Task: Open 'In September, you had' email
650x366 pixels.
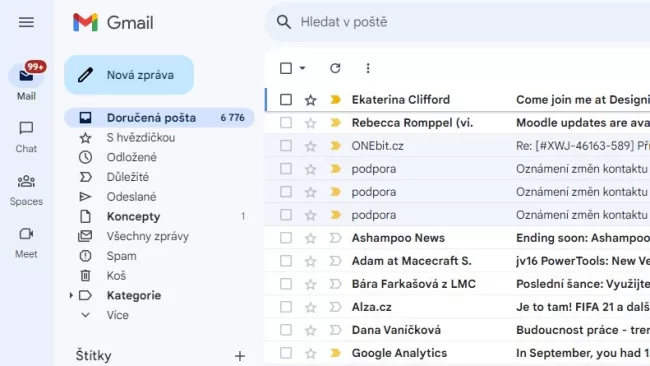Action: tap(583, 353)
